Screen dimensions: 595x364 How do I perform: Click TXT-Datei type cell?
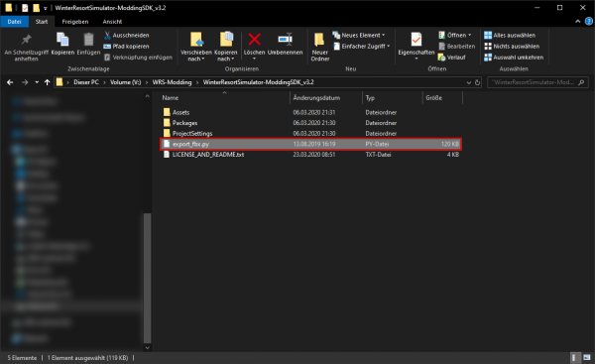tap(379, 155)
